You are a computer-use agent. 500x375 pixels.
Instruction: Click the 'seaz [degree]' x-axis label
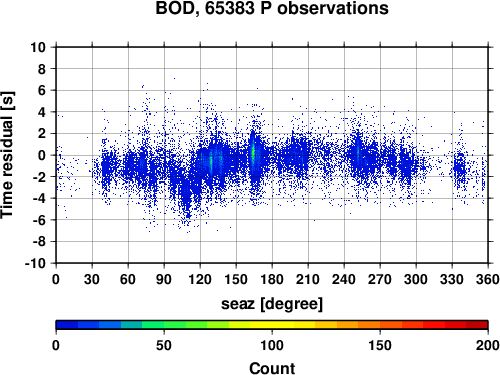[x=272, y=304]
